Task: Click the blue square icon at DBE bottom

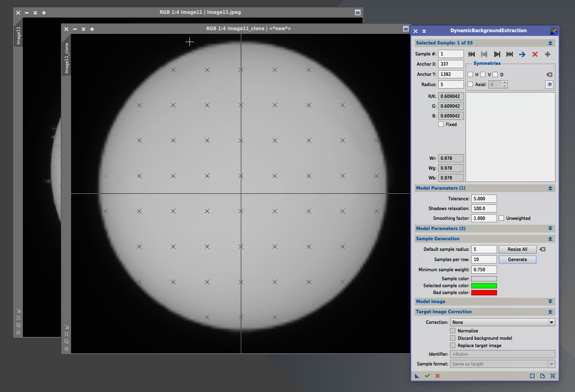Action: coord(532,376)
